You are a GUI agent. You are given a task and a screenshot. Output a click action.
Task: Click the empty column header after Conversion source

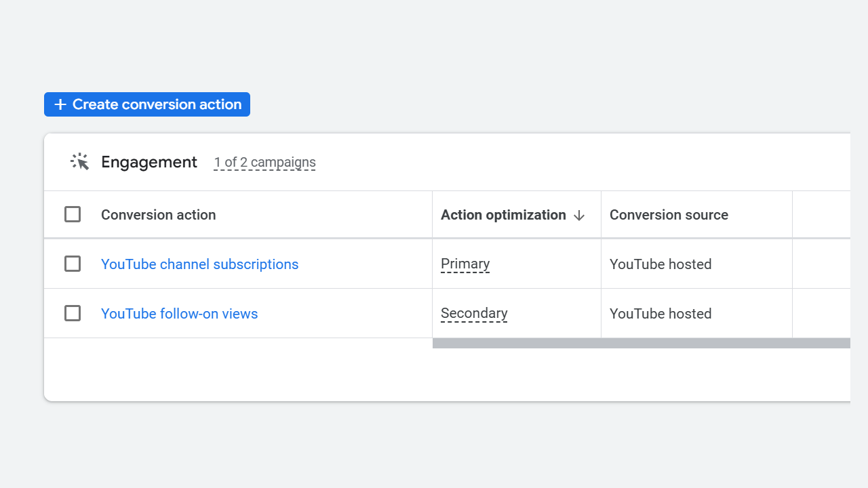[x=821, y=215]
